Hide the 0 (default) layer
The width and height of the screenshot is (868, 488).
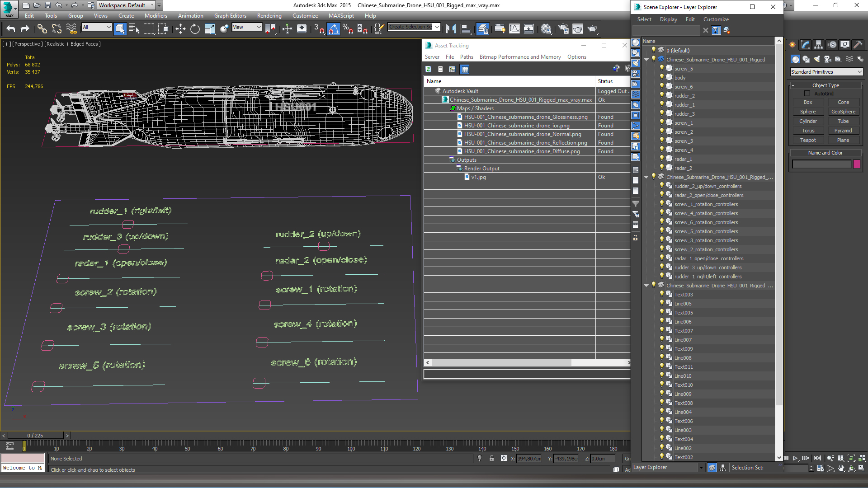[653, 50]
